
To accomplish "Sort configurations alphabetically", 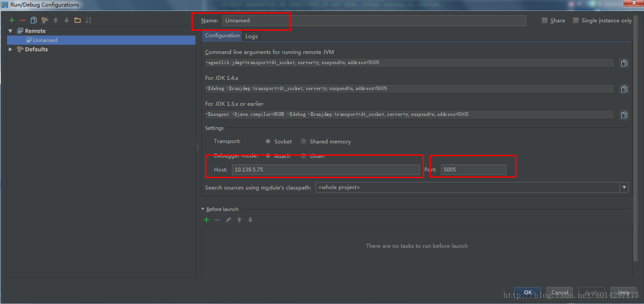I will pos(89,20).
